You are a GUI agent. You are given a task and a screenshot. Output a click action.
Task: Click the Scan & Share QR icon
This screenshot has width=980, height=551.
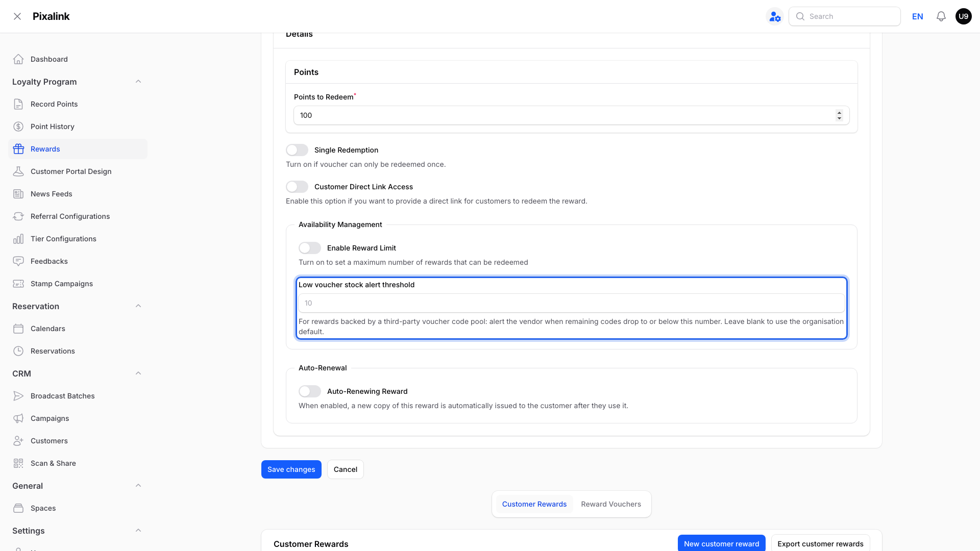click(x=18, y=463)
